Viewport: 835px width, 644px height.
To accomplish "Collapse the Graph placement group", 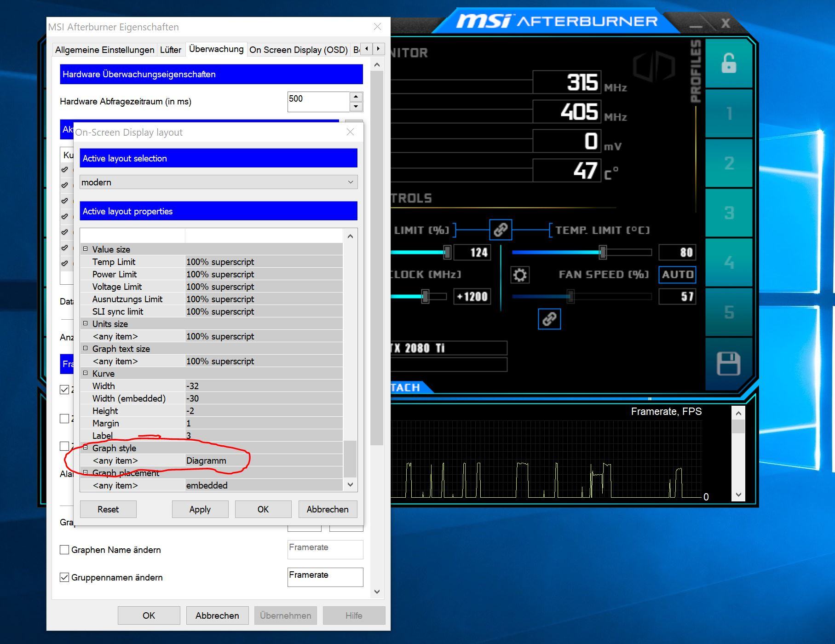I will 85,472.
